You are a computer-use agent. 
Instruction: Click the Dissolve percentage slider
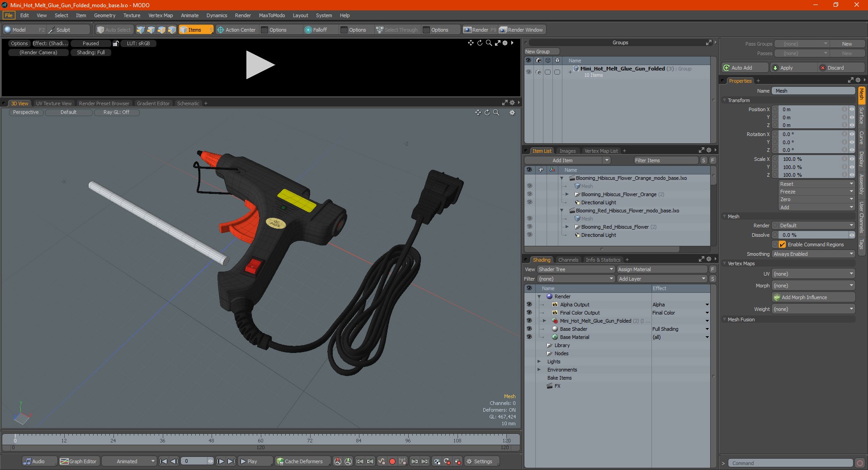[x=814, y=235]
